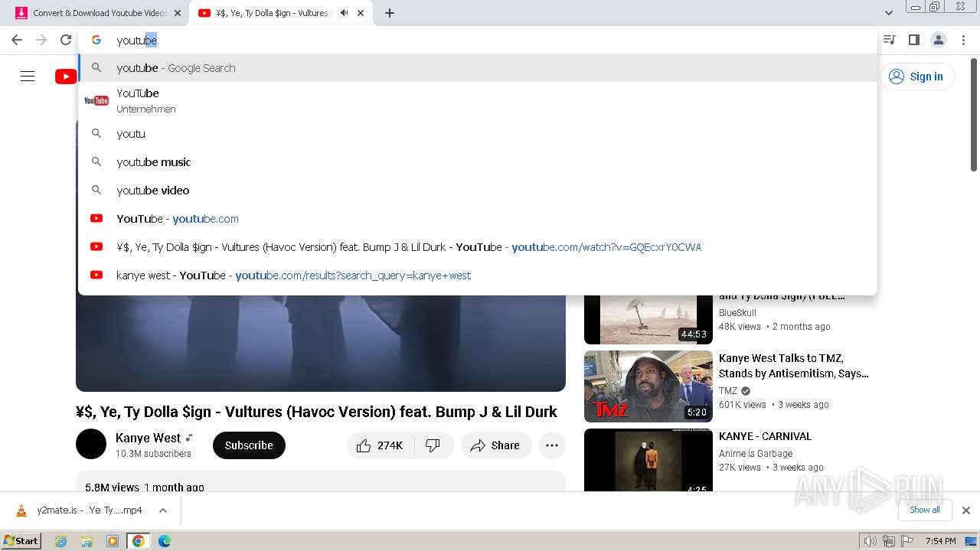Open network tray icon
The width and height of the screenshot is (980, 551).
(889, 541)
